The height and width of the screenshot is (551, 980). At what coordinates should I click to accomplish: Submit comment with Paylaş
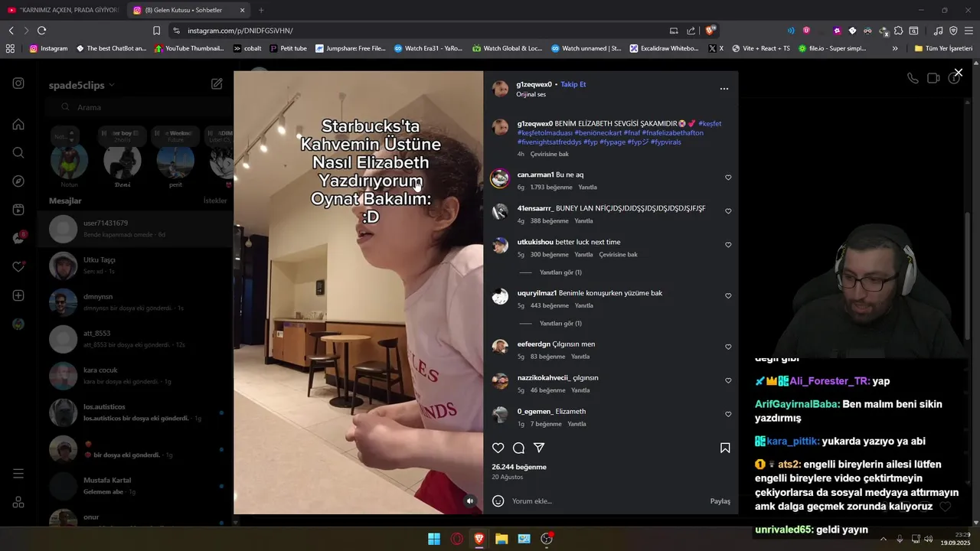tap(720, 501)
